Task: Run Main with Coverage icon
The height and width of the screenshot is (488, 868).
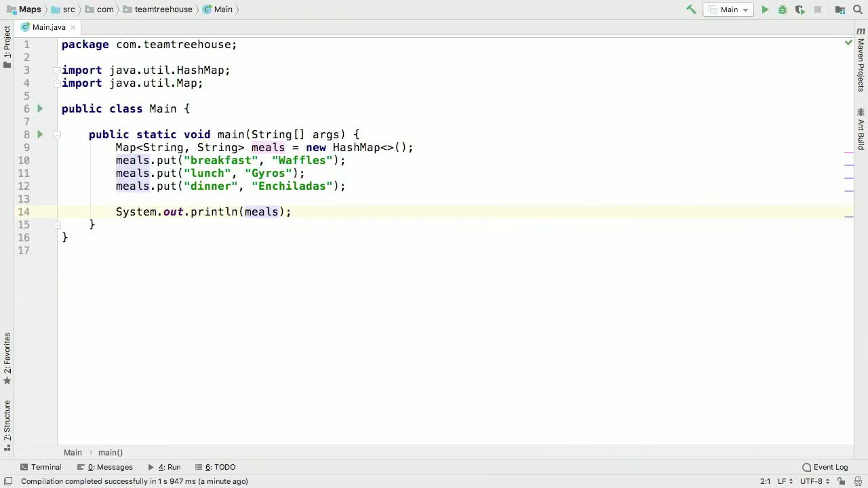Action: pyautogui.click(x=800, y=9)
